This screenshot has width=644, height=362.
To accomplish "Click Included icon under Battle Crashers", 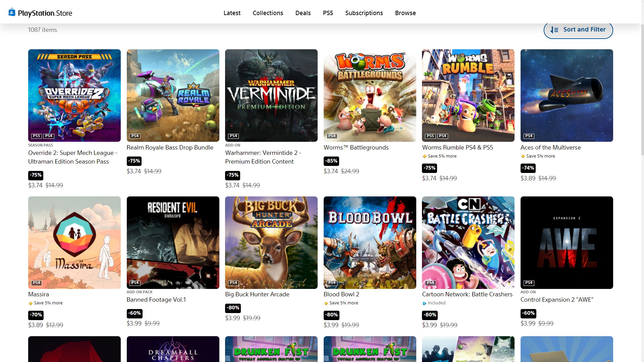I will (424, 303).
